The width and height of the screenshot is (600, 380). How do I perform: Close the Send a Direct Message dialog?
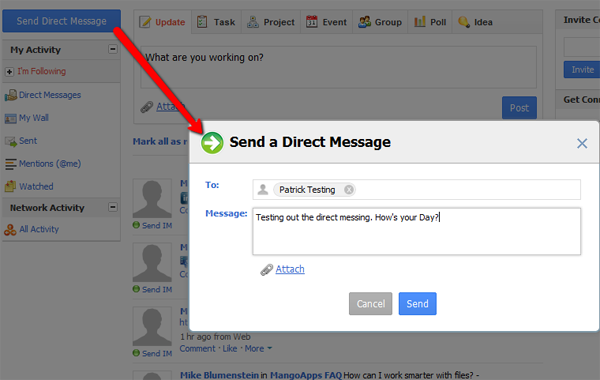(x=582, y=144)
